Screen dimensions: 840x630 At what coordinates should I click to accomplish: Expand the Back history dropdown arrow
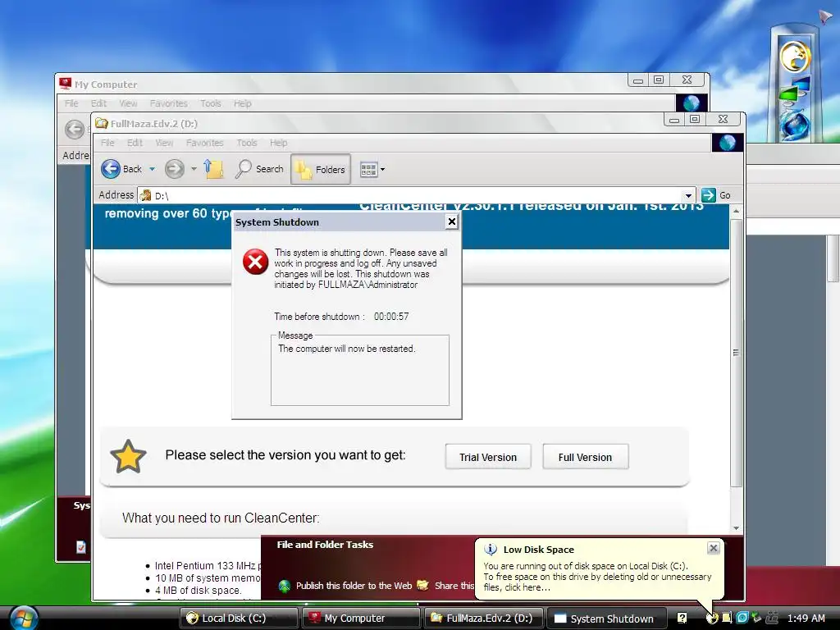click(152, 169)
